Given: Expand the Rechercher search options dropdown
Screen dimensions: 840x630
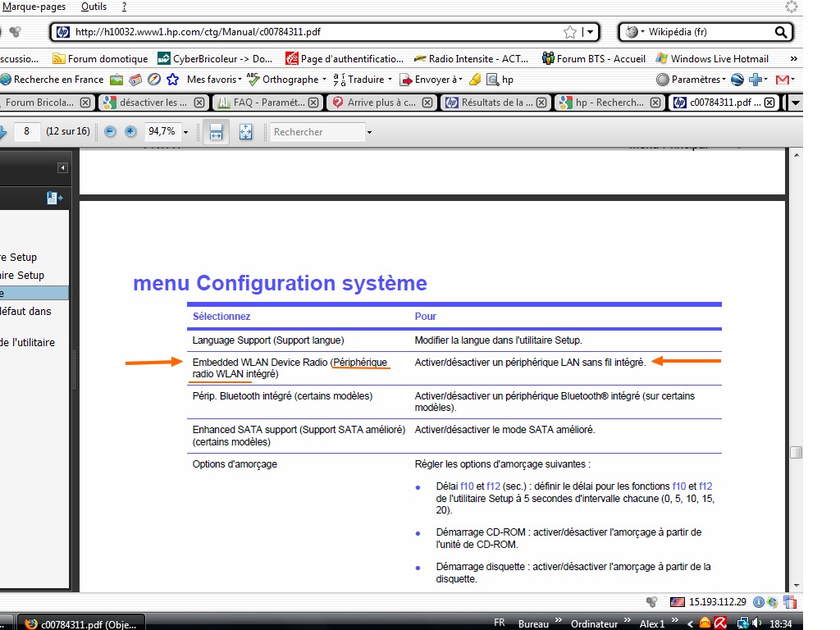Looking at the screenshot, I should 369,132.
